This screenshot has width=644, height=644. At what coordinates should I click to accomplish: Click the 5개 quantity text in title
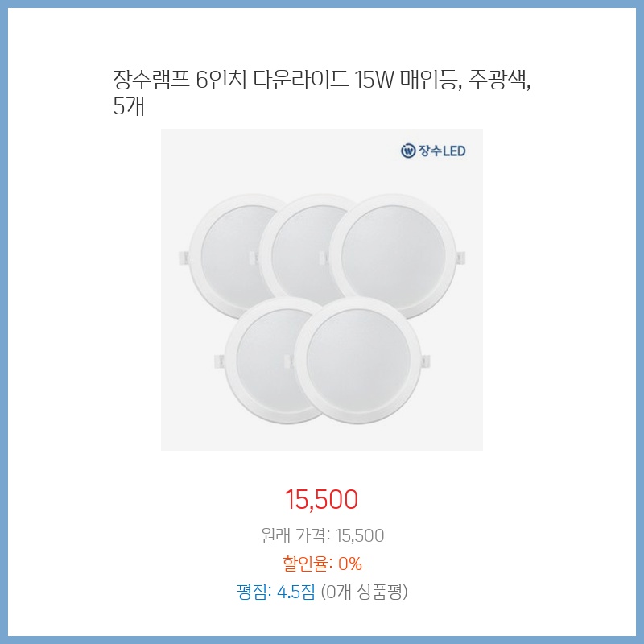coord(129,106)
